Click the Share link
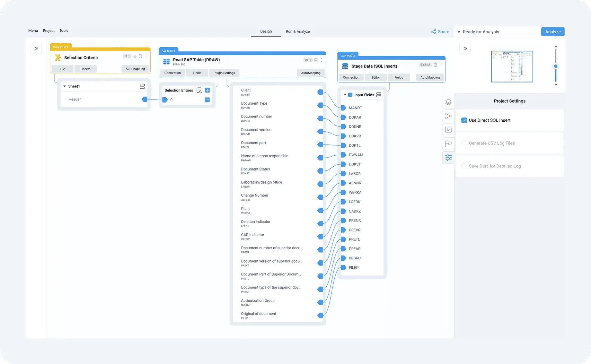The width and height of the screenshot is (591, 364). click(x=440, y=32)
